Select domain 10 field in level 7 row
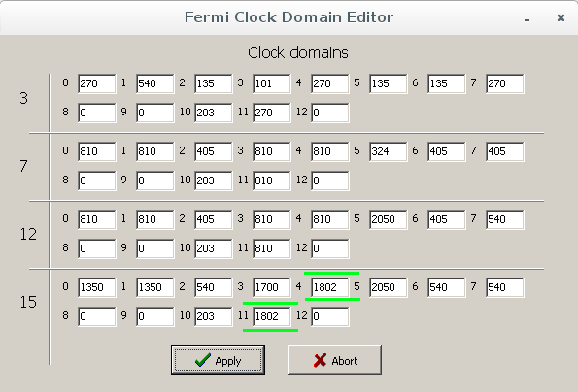The height and width of the screenshot is (392, 578). 214,180
